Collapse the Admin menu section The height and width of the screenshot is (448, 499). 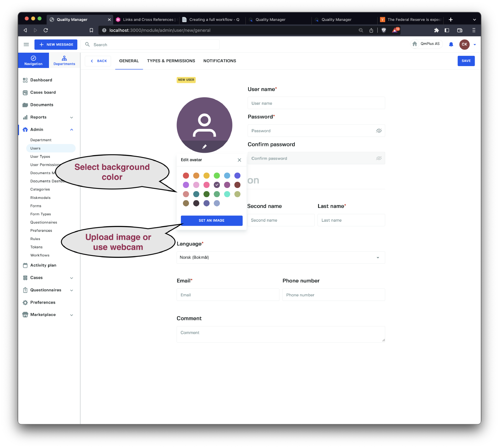(x=71, y=130)
